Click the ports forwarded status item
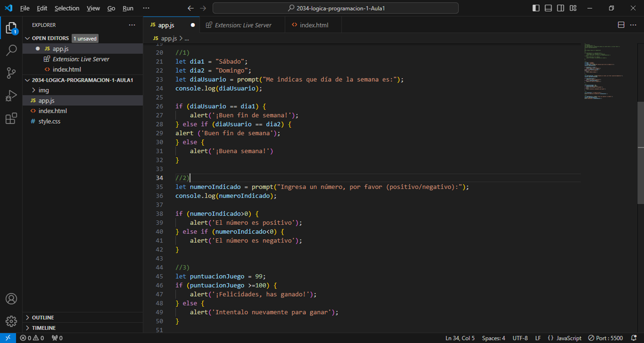Screen dimensions: 644x343 pyautogui.click(x=57, y=338)
